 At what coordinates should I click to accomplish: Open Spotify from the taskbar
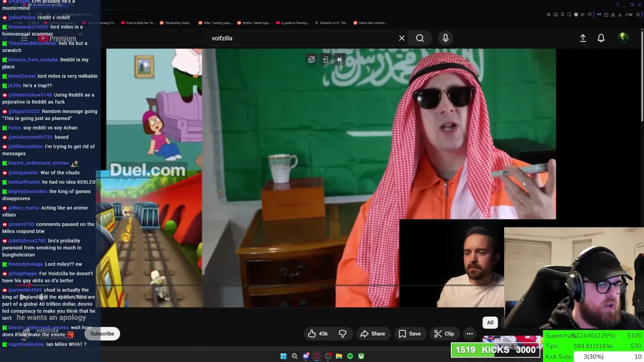[350, 356]
